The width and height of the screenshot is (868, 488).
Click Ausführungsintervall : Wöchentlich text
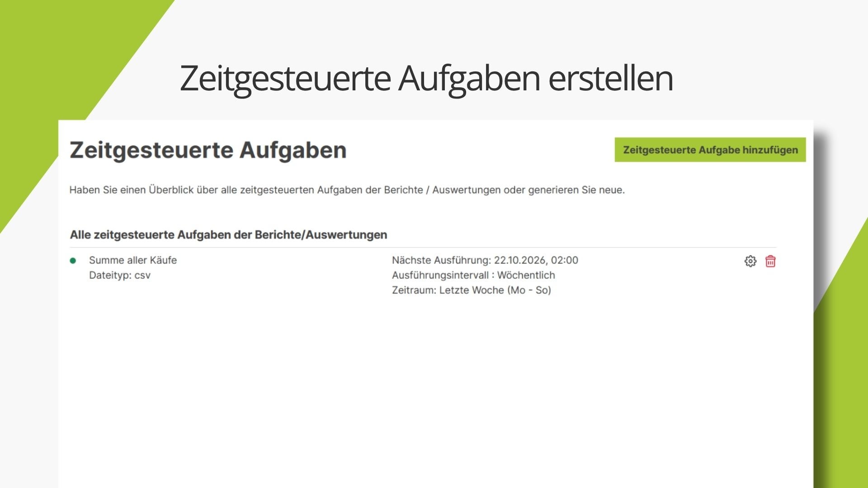click(473, 275)
